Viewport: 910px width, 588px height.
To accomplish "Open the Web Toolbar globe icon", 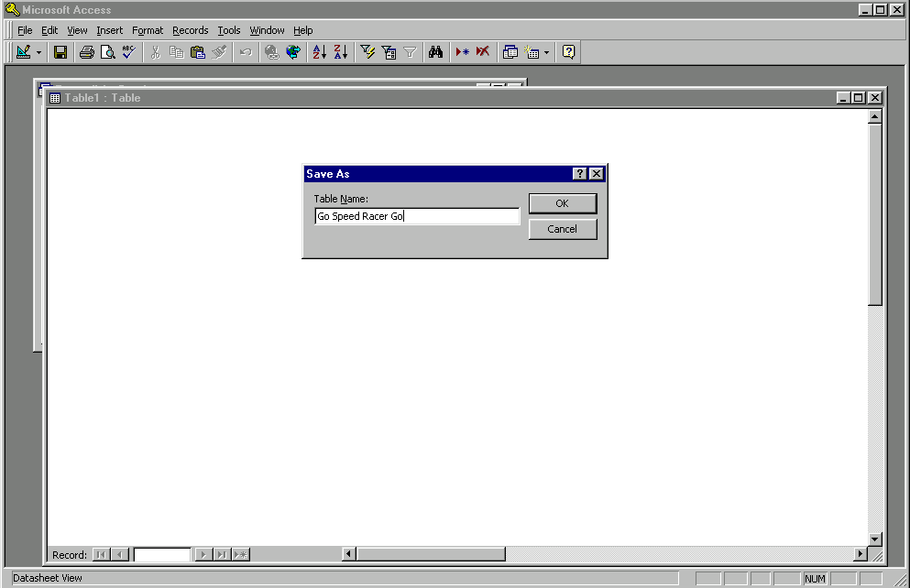I will 293,52.
